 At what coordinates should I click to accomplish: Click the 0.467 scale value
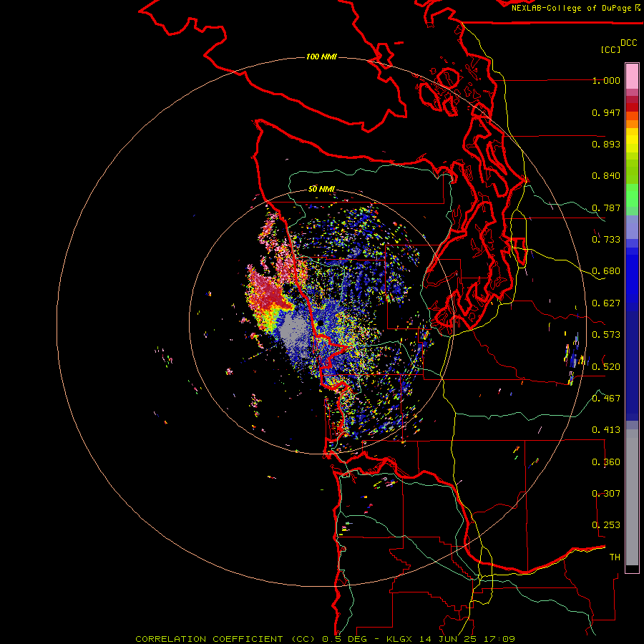tap(606, 399)
